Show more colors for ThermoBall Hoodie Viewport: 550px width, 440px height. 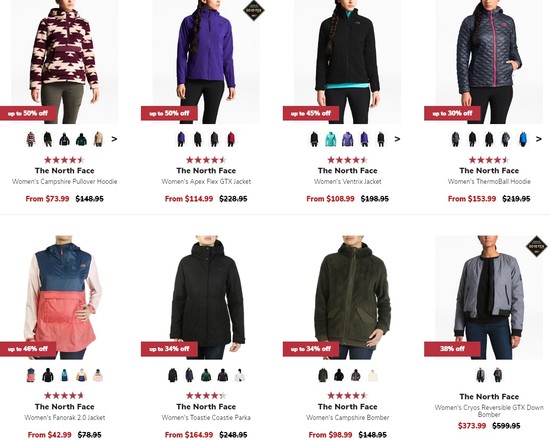coord(539,139)
